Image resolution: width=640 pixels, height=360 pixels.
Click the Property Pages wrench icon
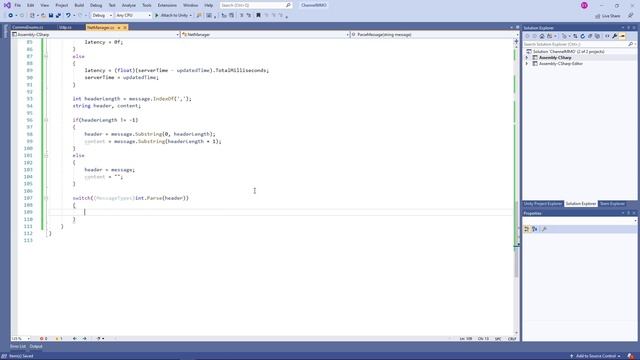[x=544, y=229]
